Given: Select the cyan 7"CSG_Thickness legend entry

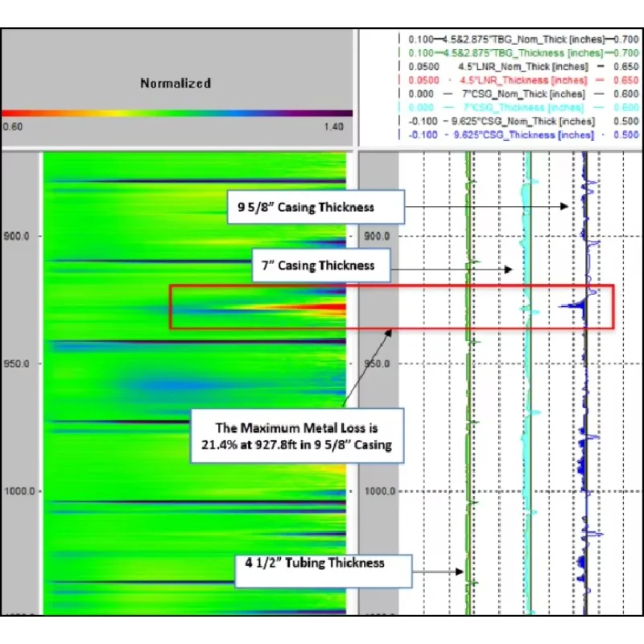Looking at the screenshot, I should 523,108.
